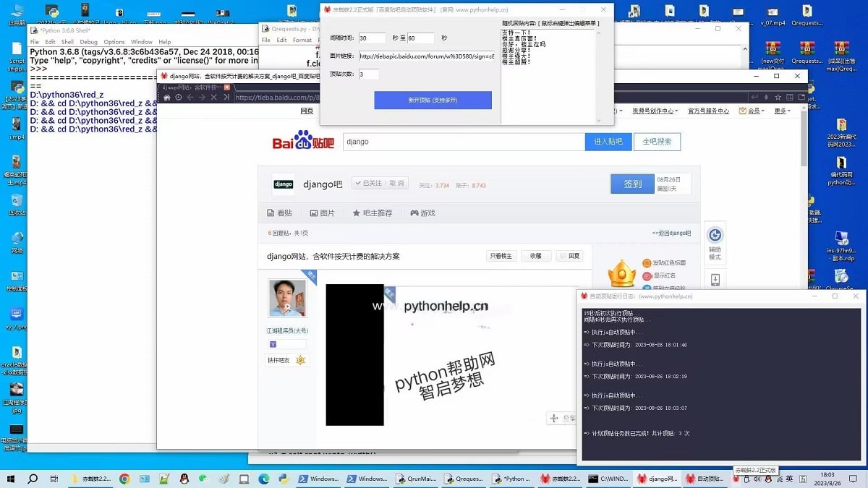The width and height of the screenshot is (868, 488).
Task: Open the File menu in Python Shell
Action: [35, 42]
